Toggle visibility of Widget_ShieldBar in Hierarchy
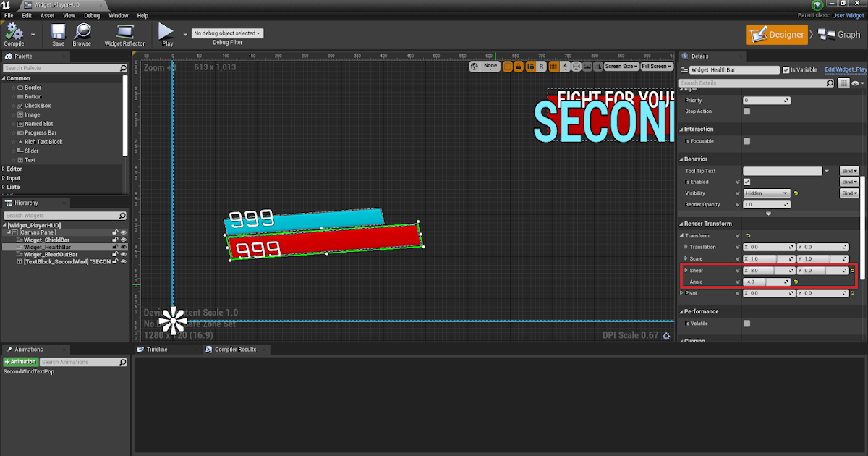 coord(122,240)
